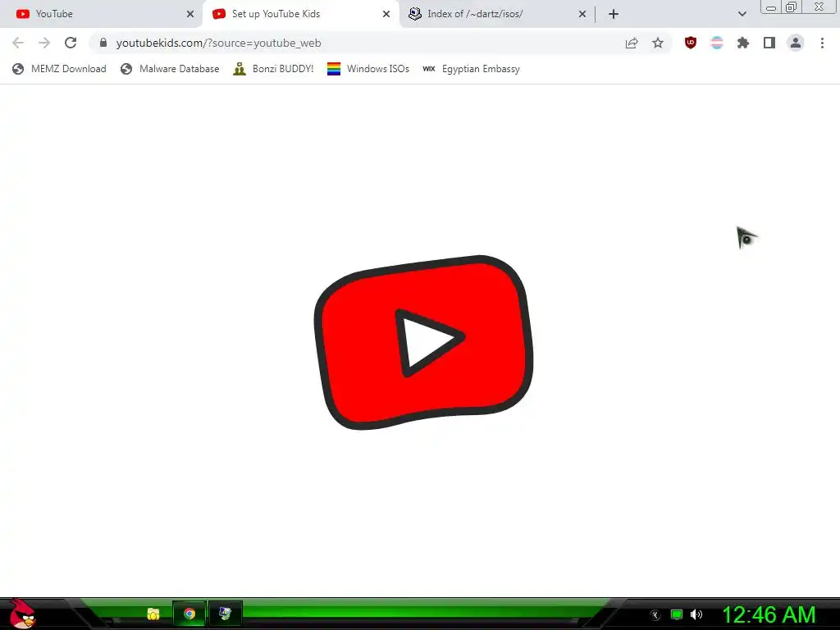The image size is (840, 630).
Task: Share this page using the share icon
Action: coord(632,43)
